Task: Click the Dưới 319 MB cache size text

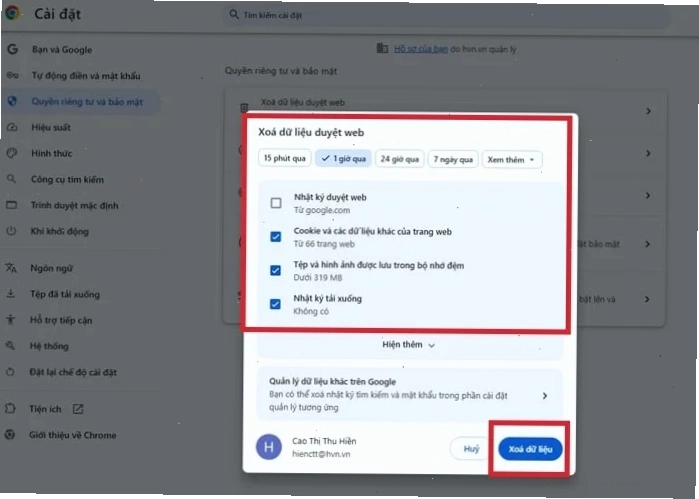Action: (317, 277)
